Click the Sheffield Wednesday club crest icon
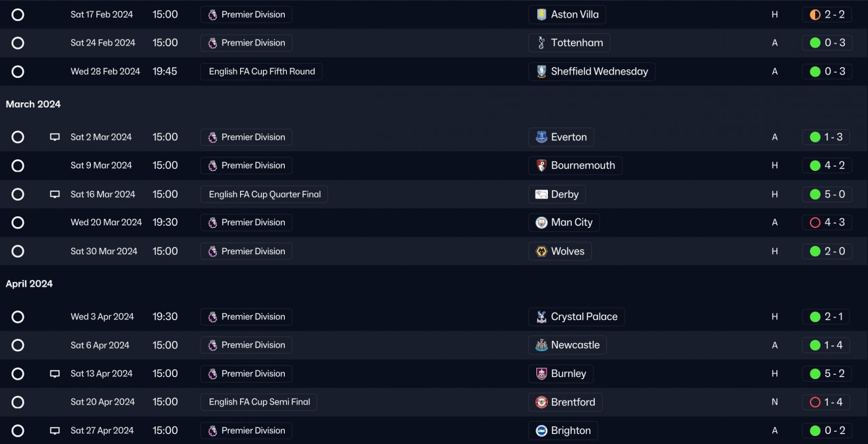The width and height of the screenshot is (868, 444). click(x=541, y=71)
